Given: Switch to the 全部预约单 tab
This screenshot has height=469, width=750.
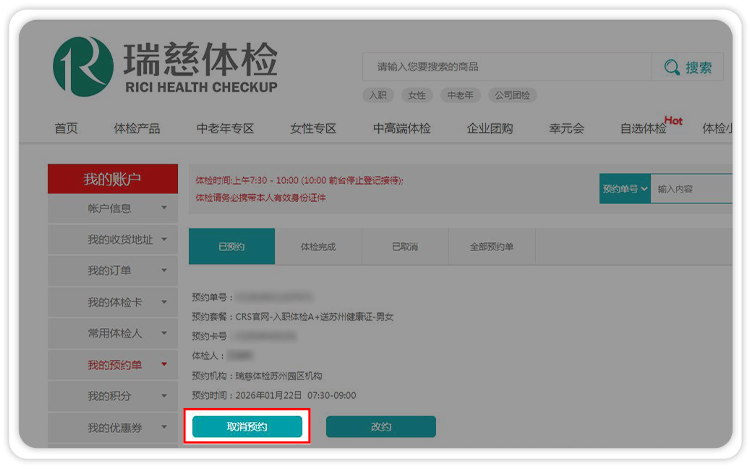Looking at the screenshot, I should tap(491, 246).
